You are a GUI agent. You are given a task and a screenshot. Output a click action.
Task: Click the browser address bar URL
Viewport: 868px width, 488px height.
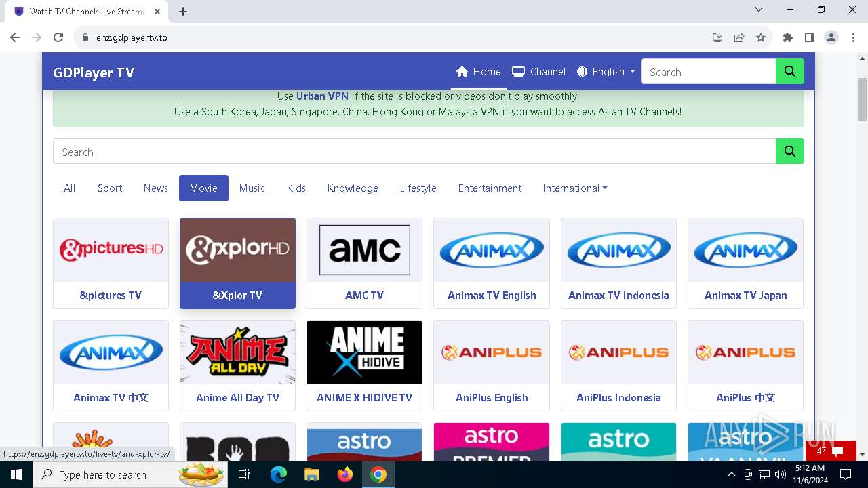(x=132, y=37)
